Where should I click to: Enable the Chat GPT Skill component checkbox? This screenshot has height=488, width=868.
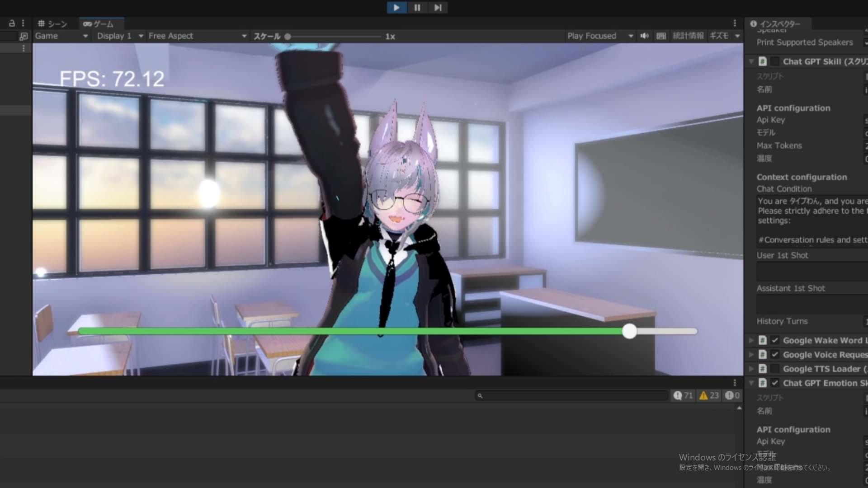[775, 61]
